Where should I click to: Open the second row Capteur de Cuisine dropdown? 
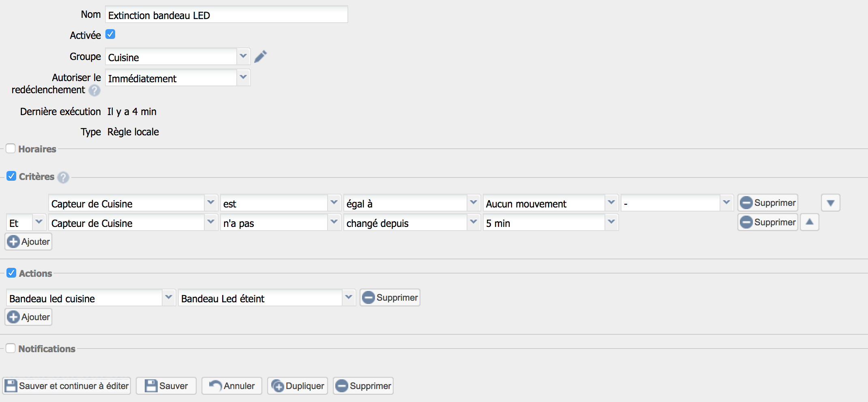click(133, 222)
